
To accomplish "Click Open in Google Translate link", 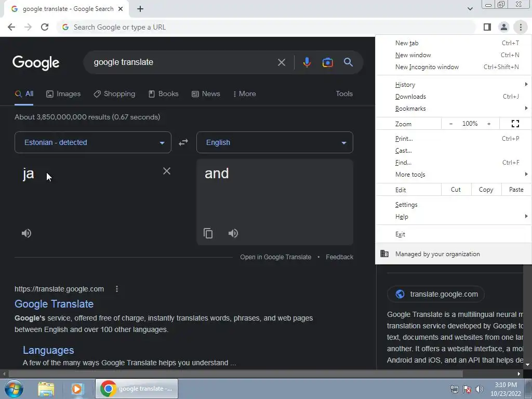I will (275, 257).
